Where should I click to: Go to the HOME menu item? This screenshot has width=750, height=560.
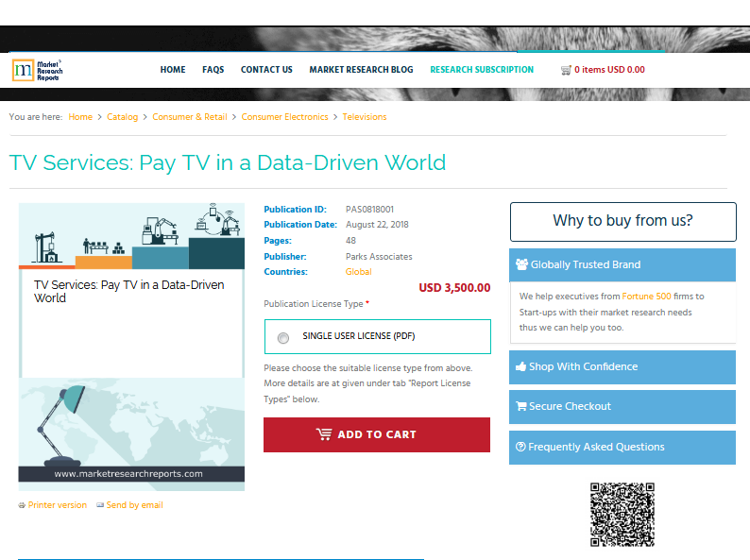tap(173, 70)
